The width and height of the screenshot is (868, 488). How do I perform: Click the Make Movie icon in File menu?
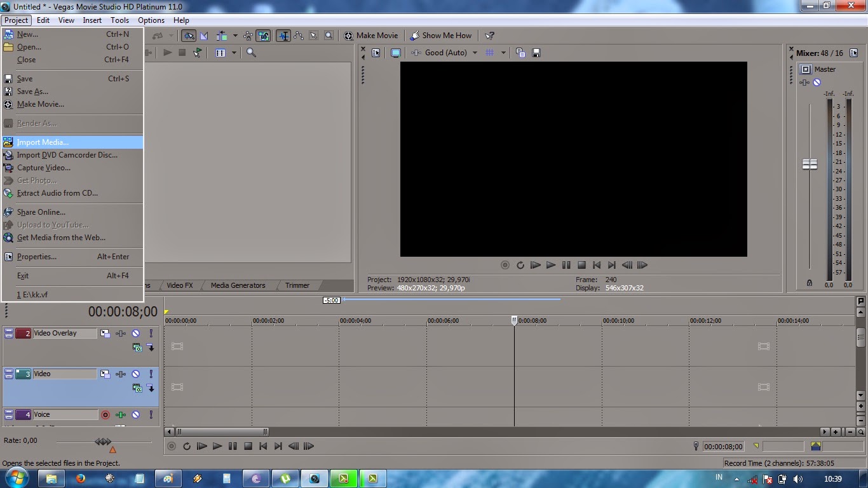pyautogui.click(x=8, y=104)
